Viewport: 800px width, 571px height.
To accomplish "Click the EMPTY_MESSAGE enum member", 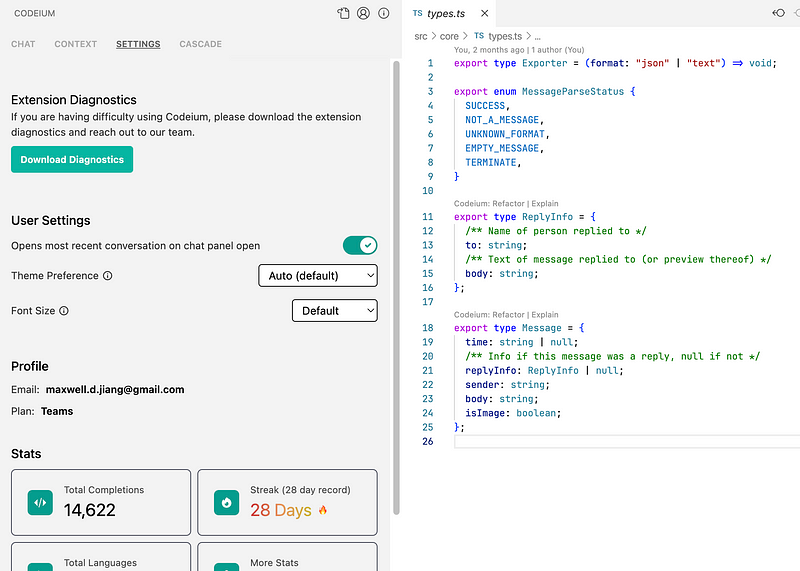I will pyautogui.click(x=502, y=148).
